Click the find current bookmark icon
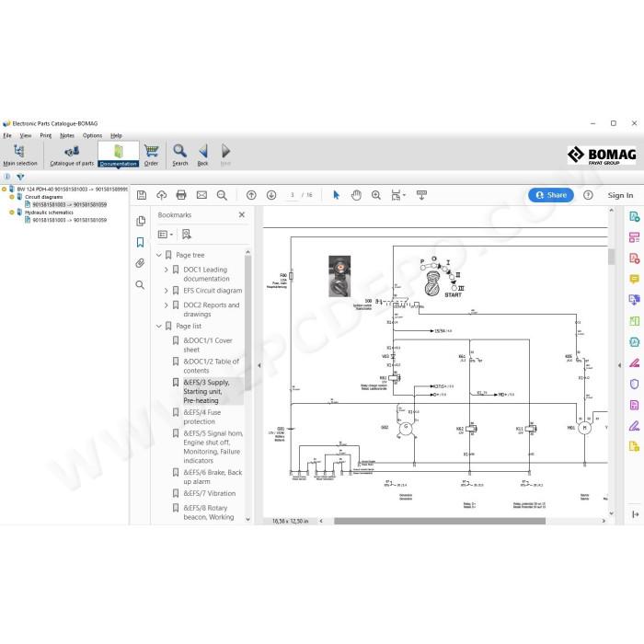 pos(187,234)
